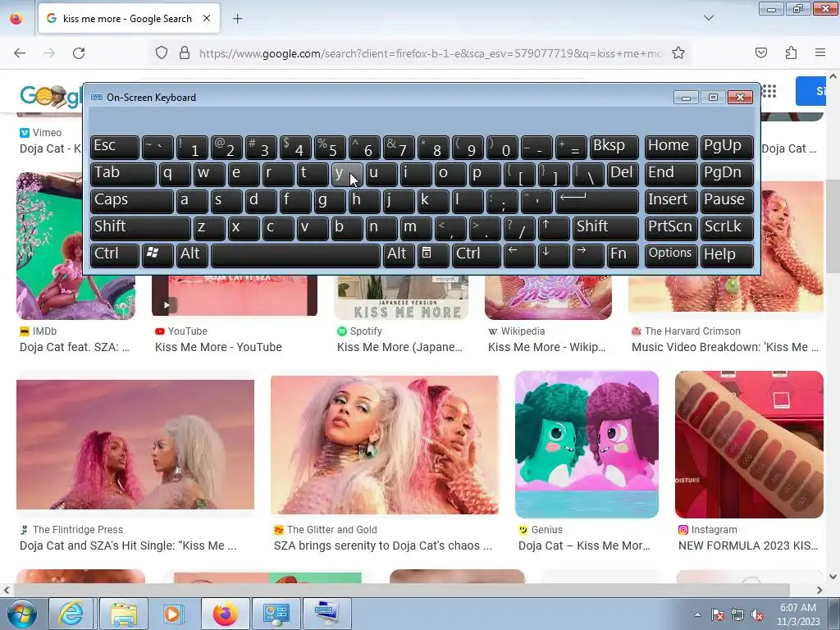Tap the left arrow key on keyboard
Image resolution: width=840 pixels, height=630 pixels.
[518, 254]
